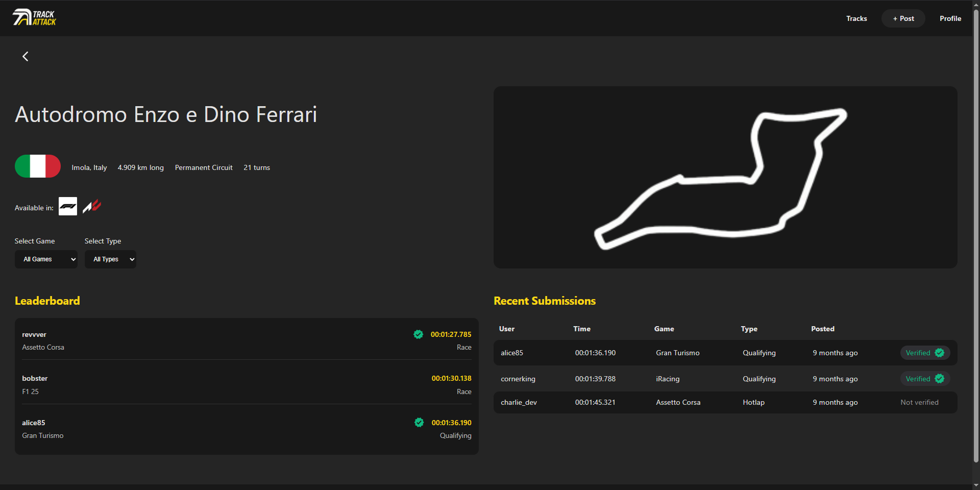Image resolution: width=980 pixels, height=490 pixels.
Task: Open the All Games dropdown
Action: click(x=46, y=259)
